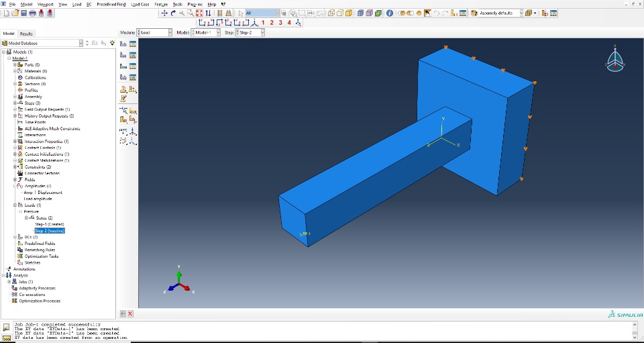Image resolution: width=644 pixels, height=343 pixels.
Task: Click the New Model Database icon
Action: pos(6,13)
